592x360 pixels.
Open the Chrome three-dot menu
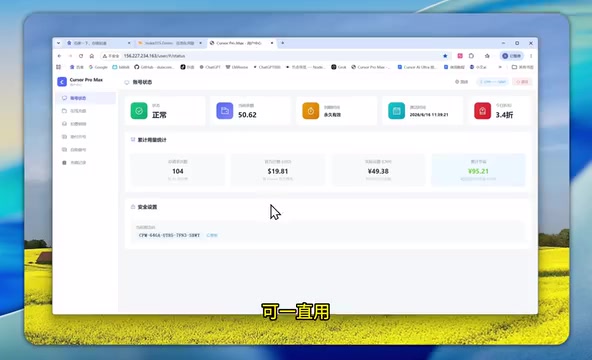531,56
